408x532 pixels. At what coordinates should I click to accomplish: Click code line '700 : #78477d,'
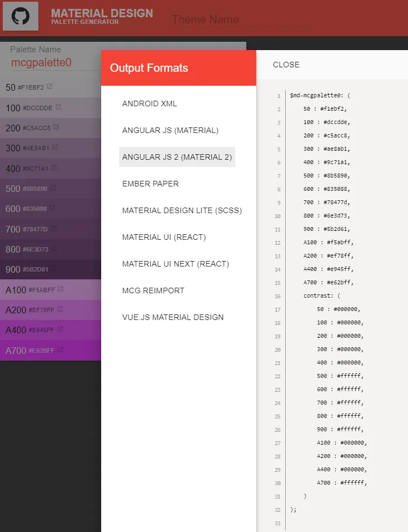[x=327, y=202]
